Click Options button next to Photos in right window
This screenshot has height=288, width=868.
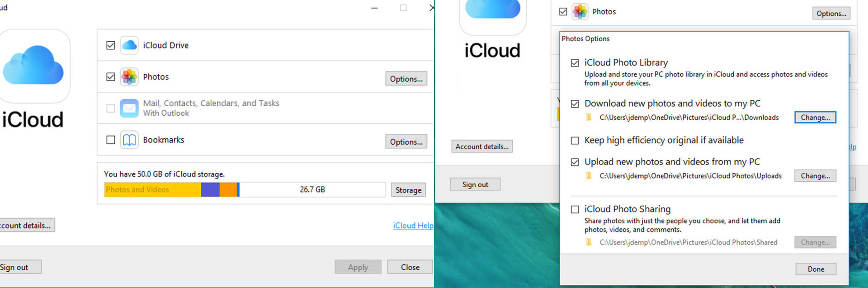(x=831, y=14)
